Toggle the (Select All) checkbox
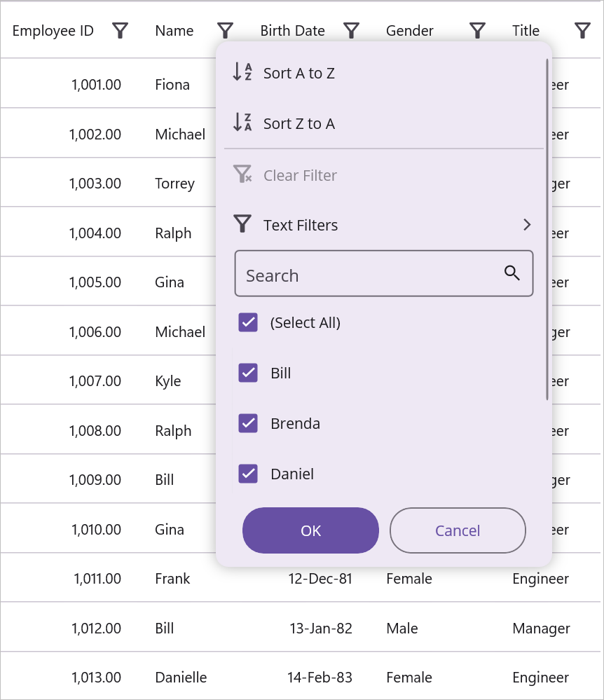The height and width of the screenshot is (700, 604). click(x=248, y=322)
